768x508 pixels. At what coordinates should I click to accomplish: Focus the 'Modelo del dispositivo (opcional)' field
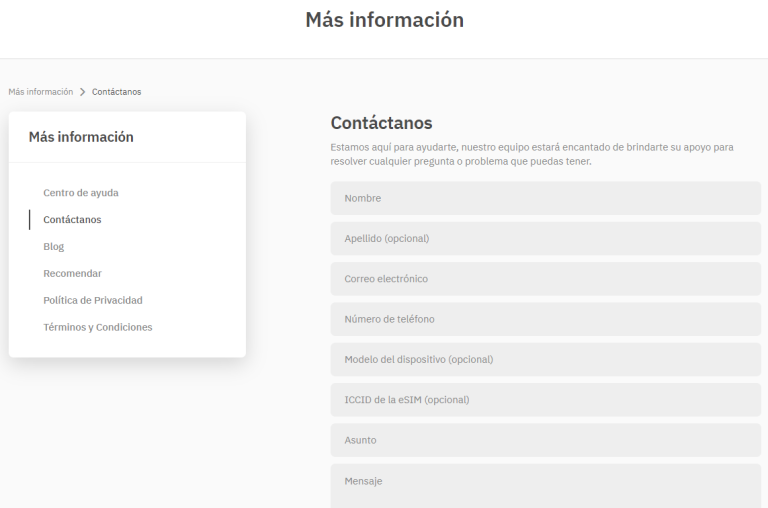545,359
